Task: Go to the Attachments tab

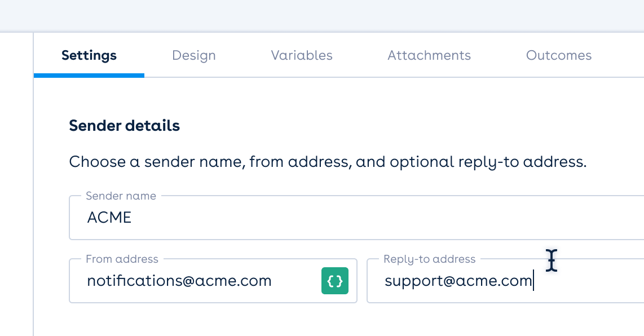Action: point(429,55)
